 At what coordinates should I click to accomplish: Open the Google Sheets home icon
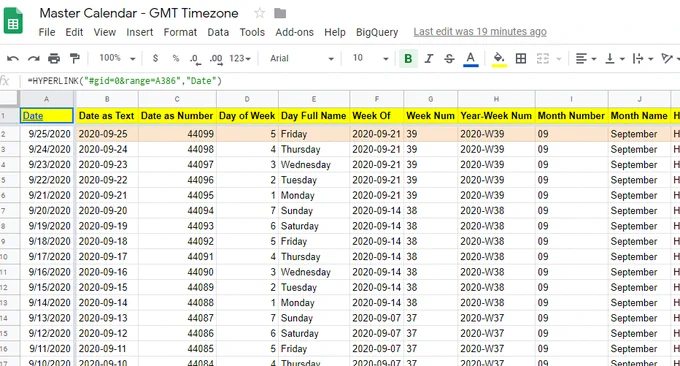pos(13,21)
